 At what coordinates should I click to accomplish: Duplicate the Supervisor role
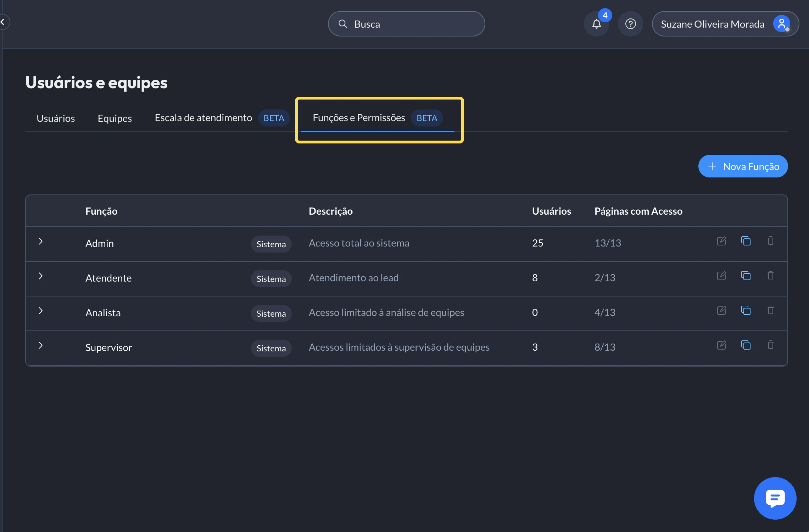click(x=746, y=345)
